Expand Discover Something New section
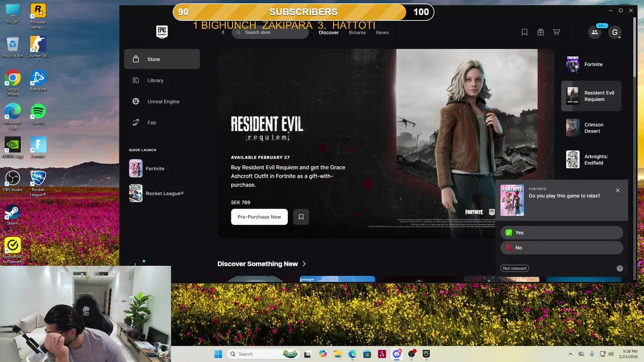Viewport: 644px width, 362px height. pyautogui.click(x=262, y=263)
